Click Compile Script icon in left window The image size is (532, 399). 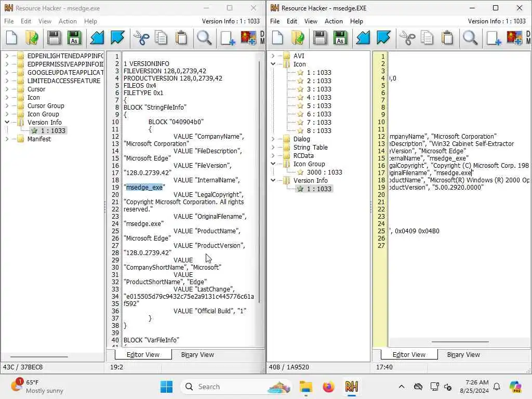click(97, 37)
